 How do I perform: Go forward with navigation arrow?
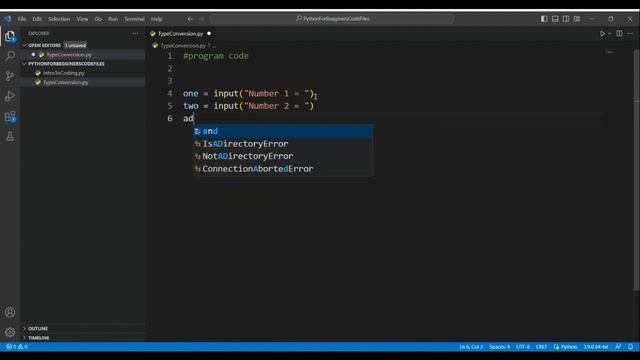coord(201,19)
